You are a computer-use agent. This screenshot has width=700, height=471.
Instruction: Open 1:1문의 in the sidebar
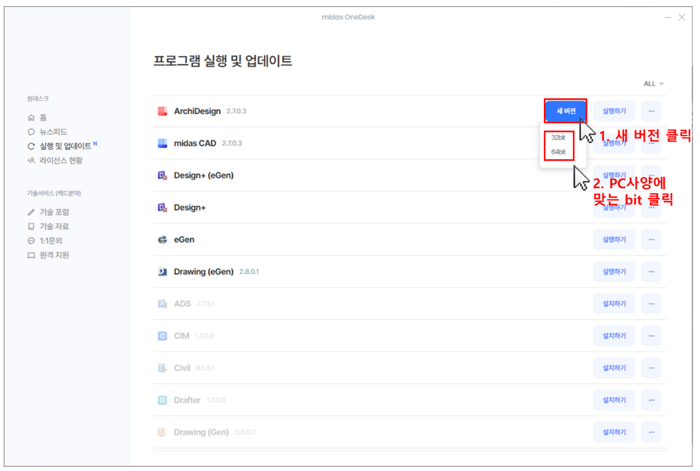[51, 241]
